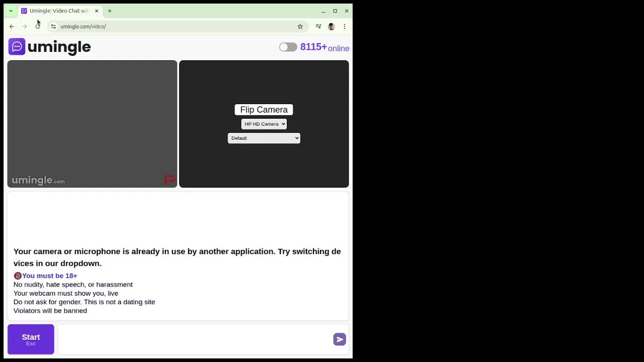Click "Your webcam must show you, live"
The height and width of the screenshot is (362, 644).
[66, 293]
